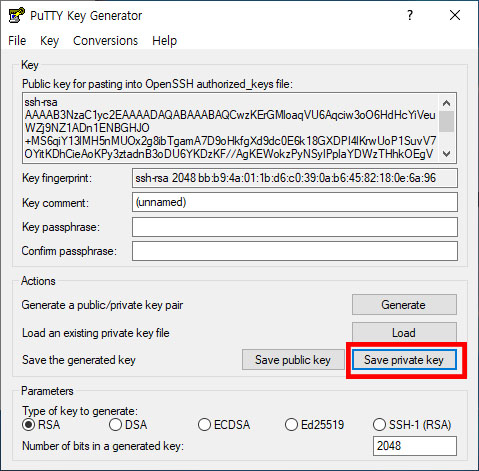Click public key scrollbar down arrow
The width and height of the screenshot is (479, 471).
point(447,154)
